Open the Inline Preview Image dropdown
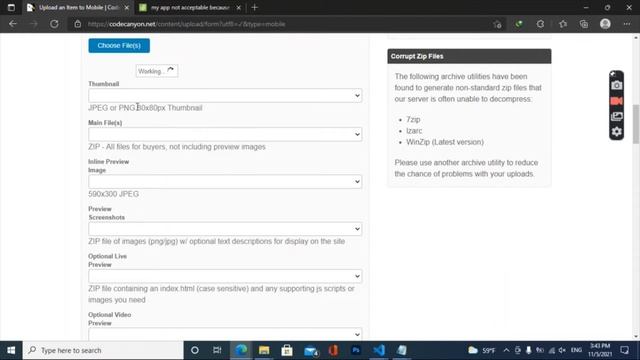This screenshot has height=360, width=640. point(225,182)
